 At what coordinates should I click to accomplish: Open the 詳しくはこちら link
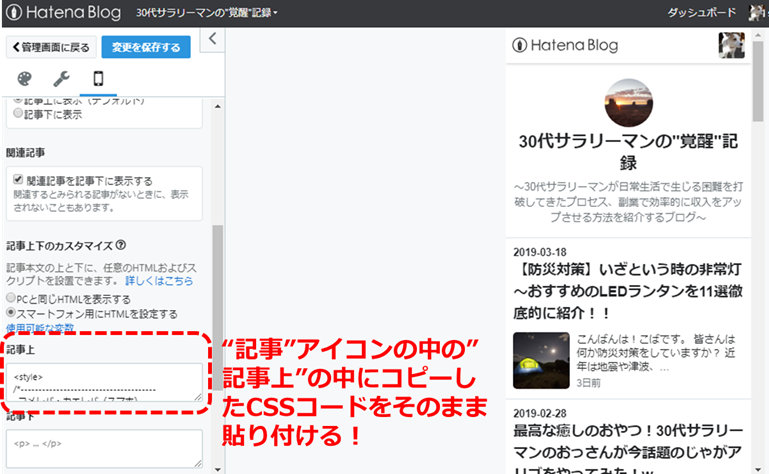pos(159,281)
